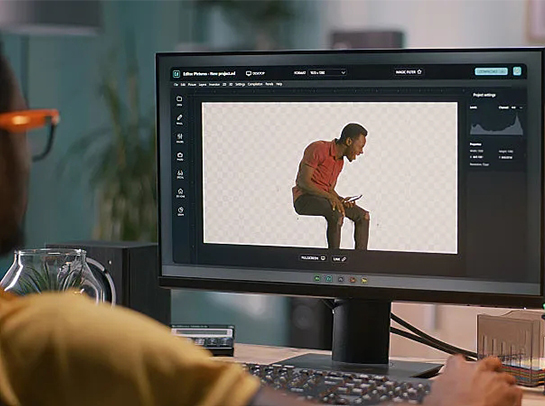545x406 pixels.
Task: Open the File menu
Action: click(x=176, y=84)
